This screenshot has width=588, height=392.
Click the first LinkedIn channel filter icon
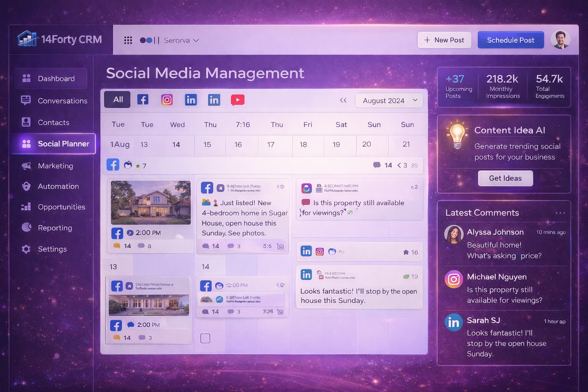[x=191, y=100]
